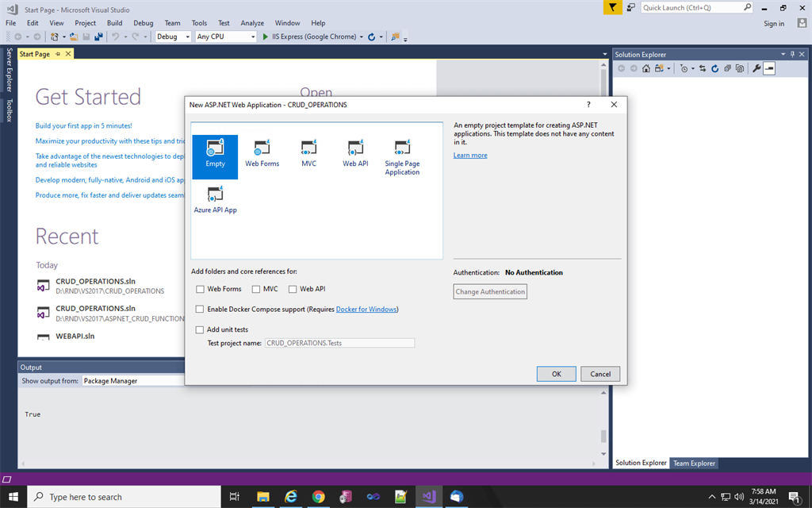Switch to the Team Explorer tab
This screenshot has height=508, width=812.
694,463
